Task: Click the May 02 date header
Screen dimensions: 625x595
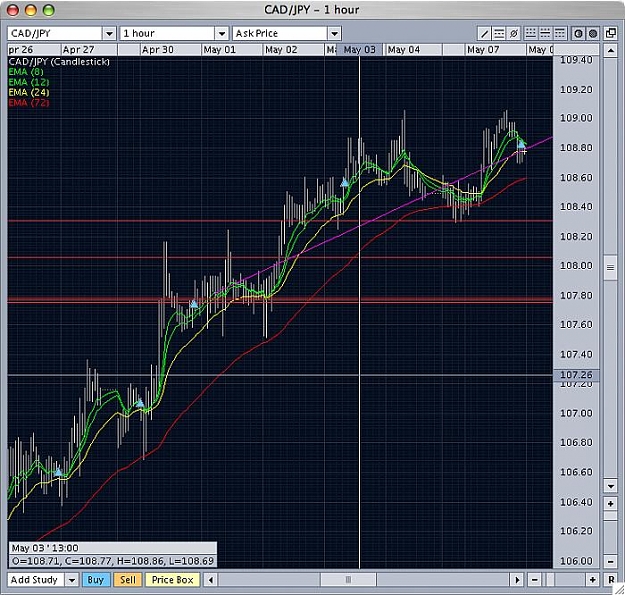Action: click(293, 50)
